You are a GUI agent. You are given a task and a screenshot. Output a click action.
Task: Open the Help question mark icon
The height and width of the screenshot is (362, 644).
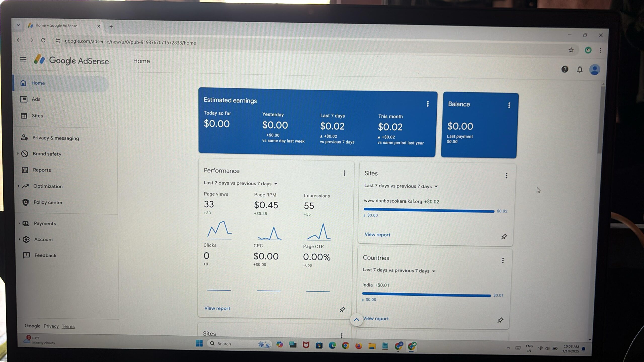click(x=565, y=69)
